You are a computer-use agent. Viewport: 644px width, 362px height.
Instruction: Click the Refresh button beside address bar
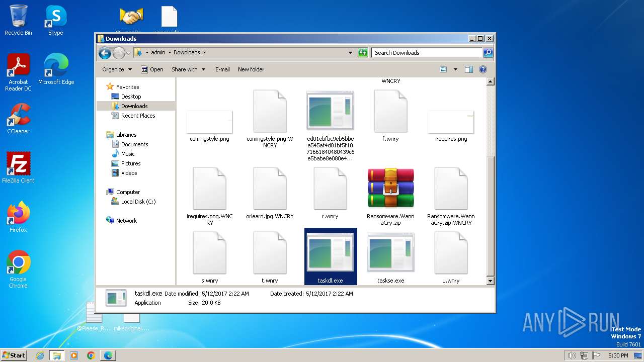pos(363,52)
